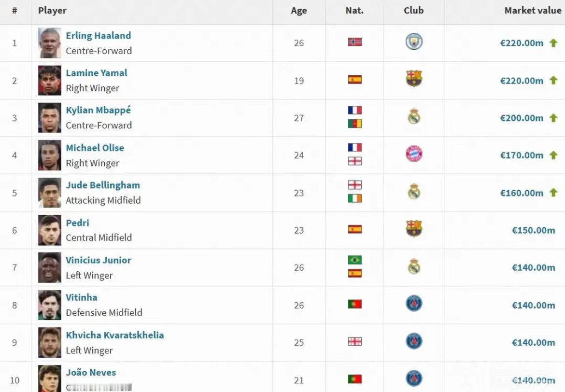Sort table by Market value column
The image size is (565, 392).
pos(533,11)
